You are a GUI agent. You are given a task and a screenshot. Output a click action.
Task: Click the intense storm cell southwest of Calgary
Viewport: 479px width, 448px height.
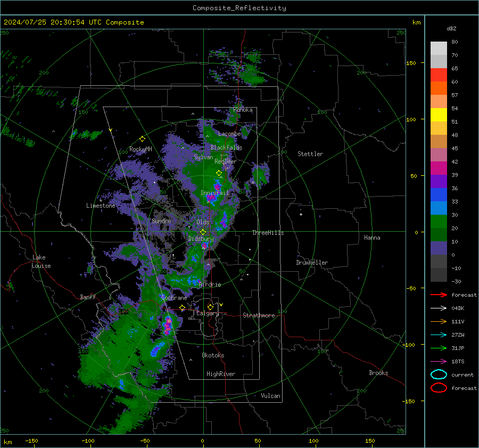[x=168, y=325]
